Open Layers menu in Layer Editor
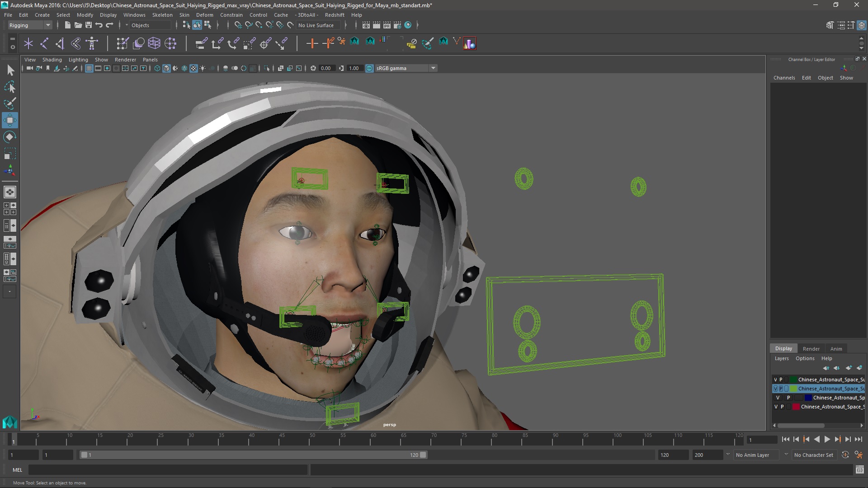The width and height of the screenshot is (868, 488). pos(782,358)
